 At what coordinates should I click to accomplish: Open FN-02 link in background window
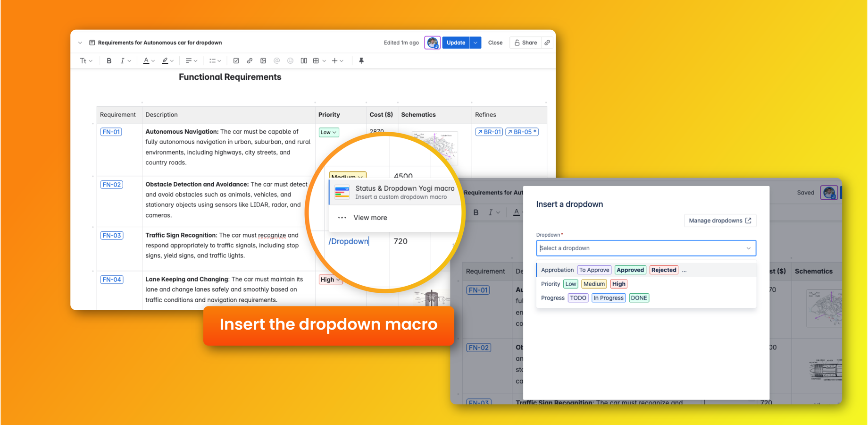coord(479,348)
